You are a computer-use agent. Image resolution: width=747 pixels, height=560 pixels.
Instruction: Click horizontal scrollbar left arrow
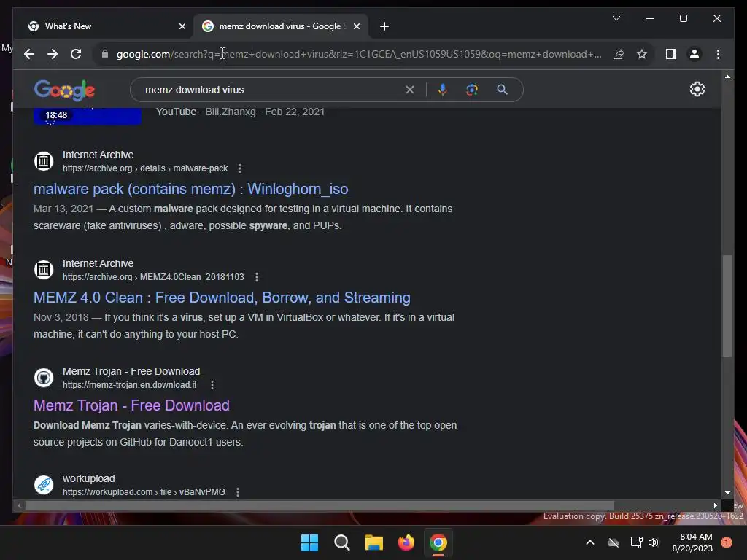pyautogui.click(x=19, y=506)
